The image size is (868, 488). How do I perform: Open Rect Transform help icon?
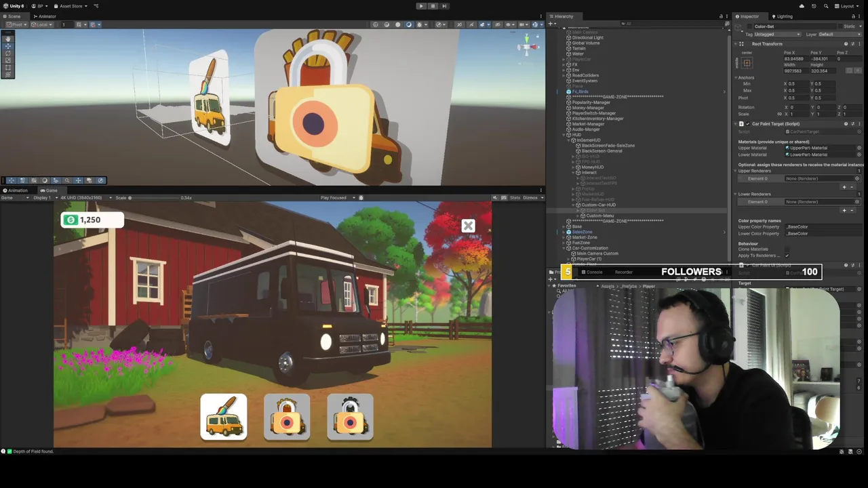(846, 44)
